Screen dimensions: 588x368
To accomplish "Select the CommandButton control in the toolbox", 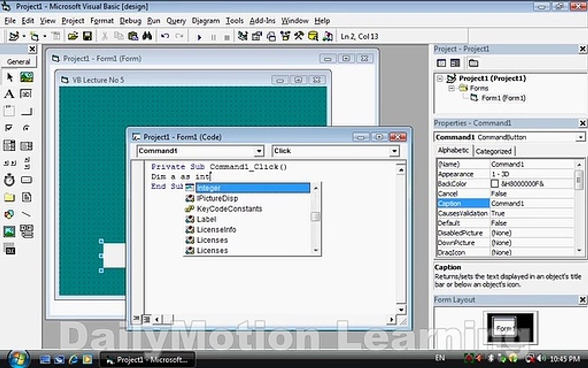I will click(26, 111).
